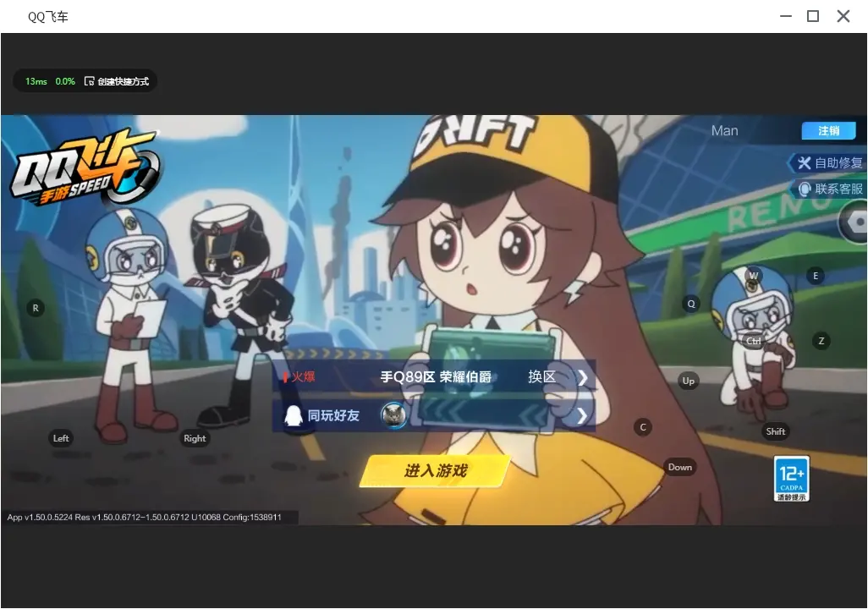Click the 同玩好友 label
Screen dimensions: 868x609
[333, 415]
